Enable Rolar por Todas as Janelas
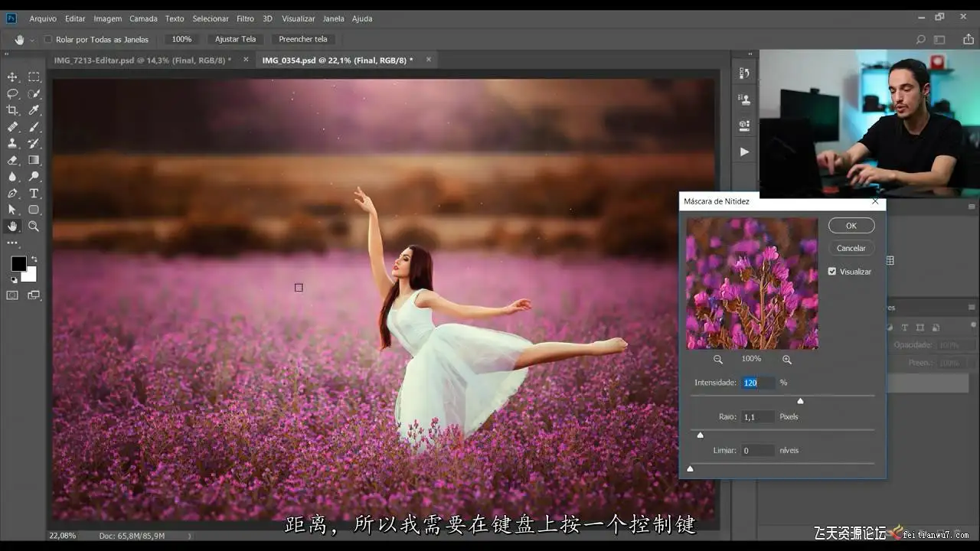This screenshot has width=980, height=551. click(47, 39)
